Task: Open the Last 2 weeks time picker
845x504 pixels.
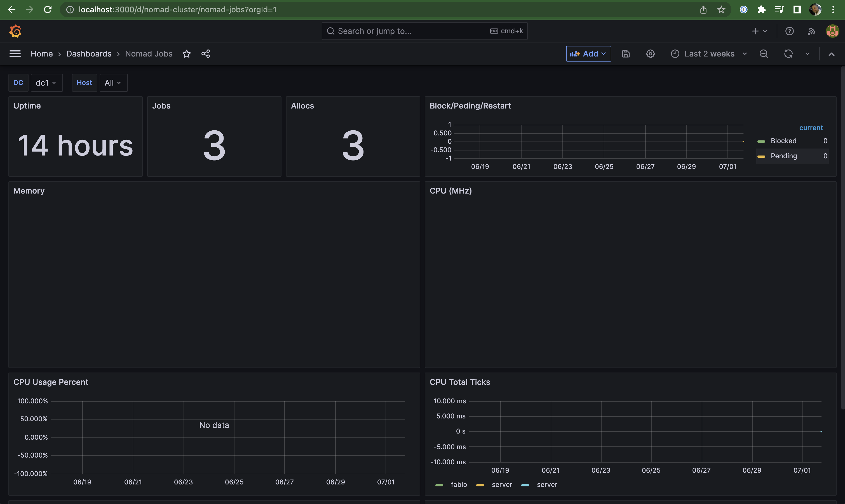Action: (709, 54)
